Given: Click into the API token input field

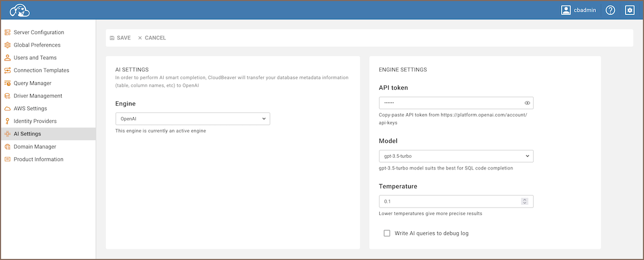Looking at the screenshot, I should [x=449, y=103].
